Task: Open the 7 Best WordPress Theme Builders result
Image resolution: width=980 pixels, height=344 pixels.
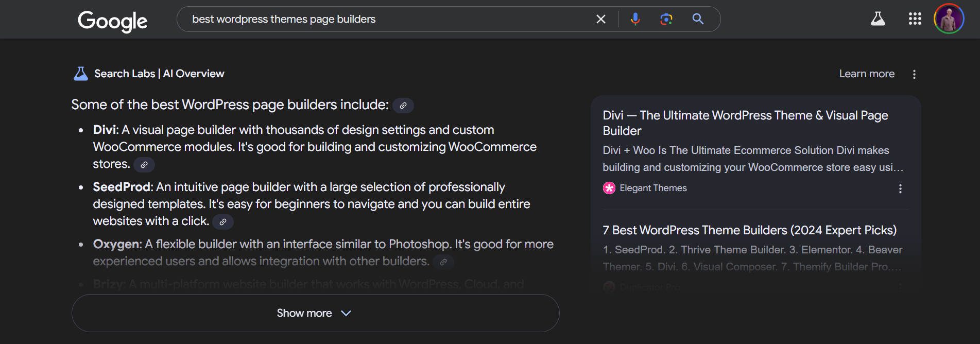Action: click(x=750, y=230)
